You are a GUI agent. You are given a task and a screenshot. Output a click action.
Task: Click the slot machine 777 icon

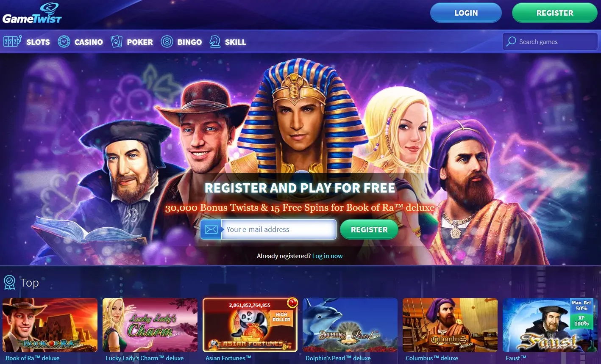tap(12, 41)
